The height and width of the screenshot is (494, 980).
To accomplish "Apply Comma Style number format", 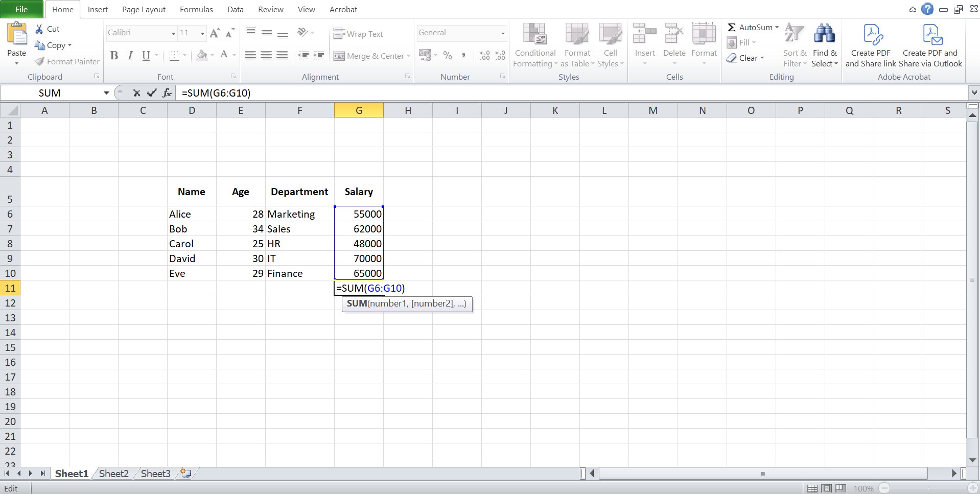I will 463,55.
